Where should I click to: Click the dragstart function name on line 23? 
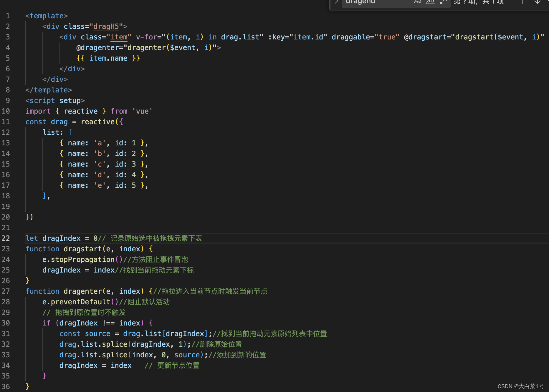83,249
